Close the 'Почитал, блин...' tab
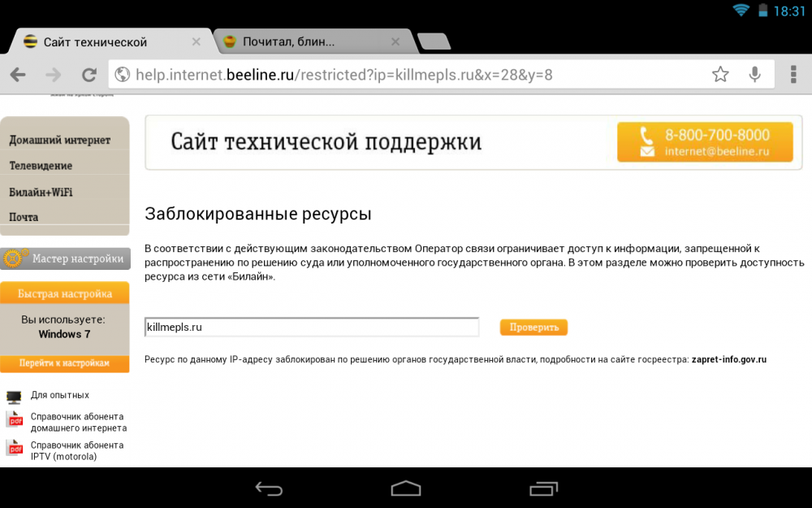 pyautogui.click(x=395, y=42)
